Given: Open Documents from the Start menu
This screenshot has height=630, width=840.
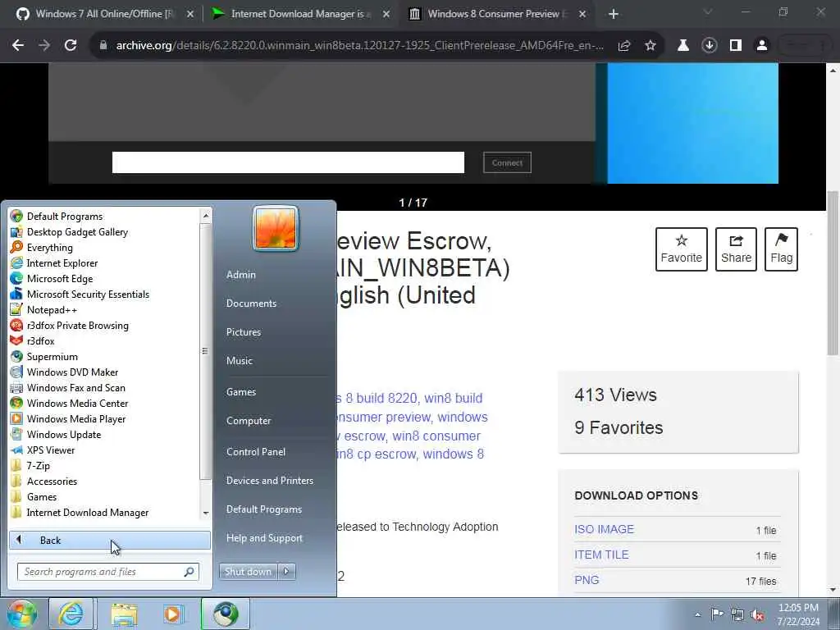Looking at the screenshot, I should [251, 304].
